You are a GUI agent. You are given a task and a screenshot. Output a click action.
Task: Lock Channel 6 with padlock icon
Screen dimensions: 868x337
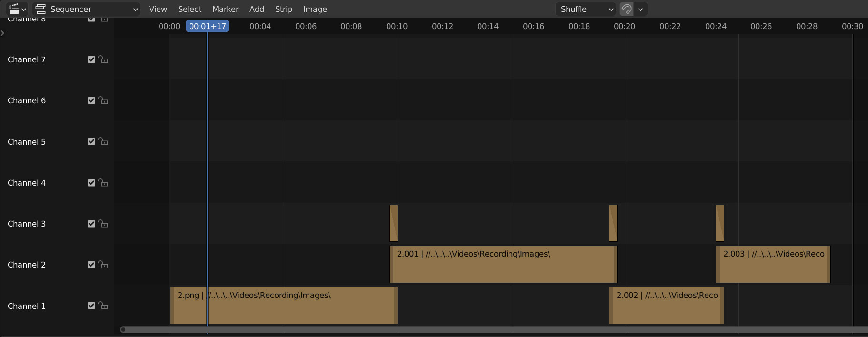[x=103, y=100]
